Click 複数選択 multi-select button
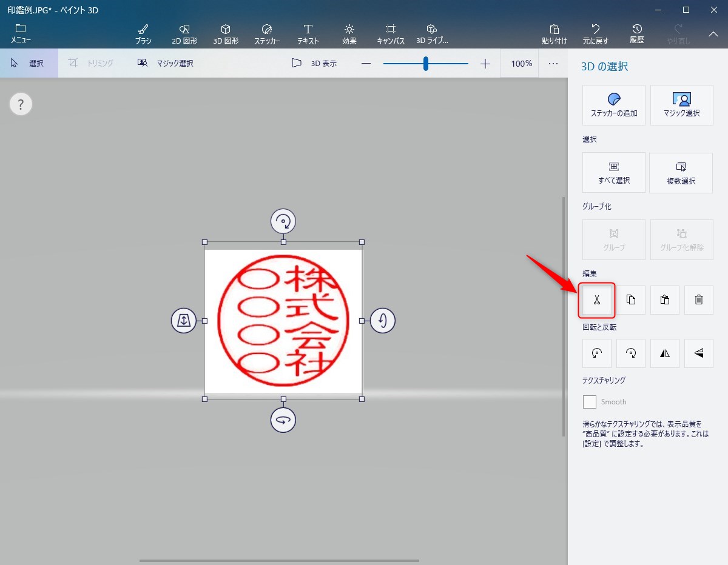 click(x=681, y=173)
